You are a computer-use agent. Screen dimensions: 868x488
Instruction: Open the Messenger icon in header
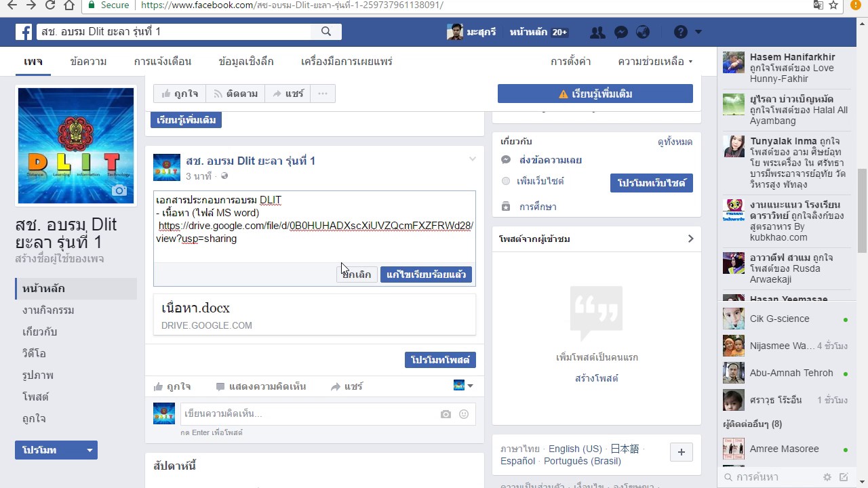coord(620,32)
